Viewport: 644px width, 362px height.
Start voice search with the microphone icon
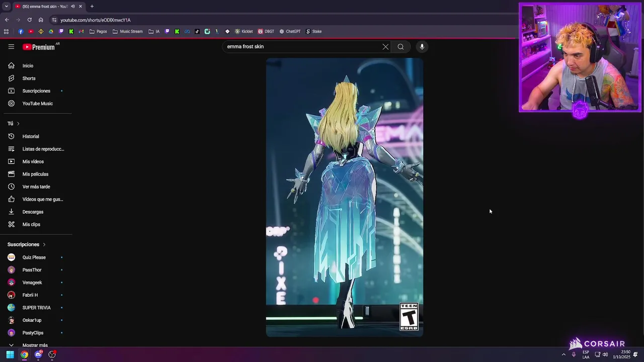(x=422, y=47)
